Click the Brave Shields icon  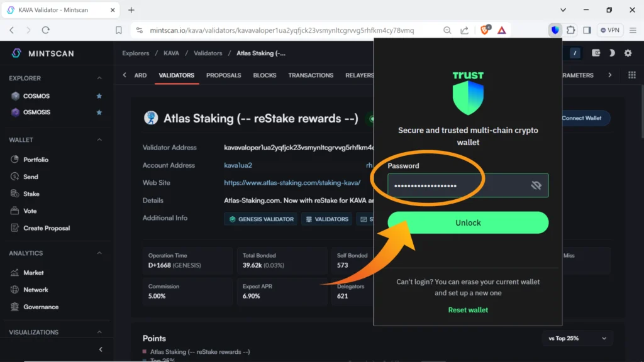485,30
